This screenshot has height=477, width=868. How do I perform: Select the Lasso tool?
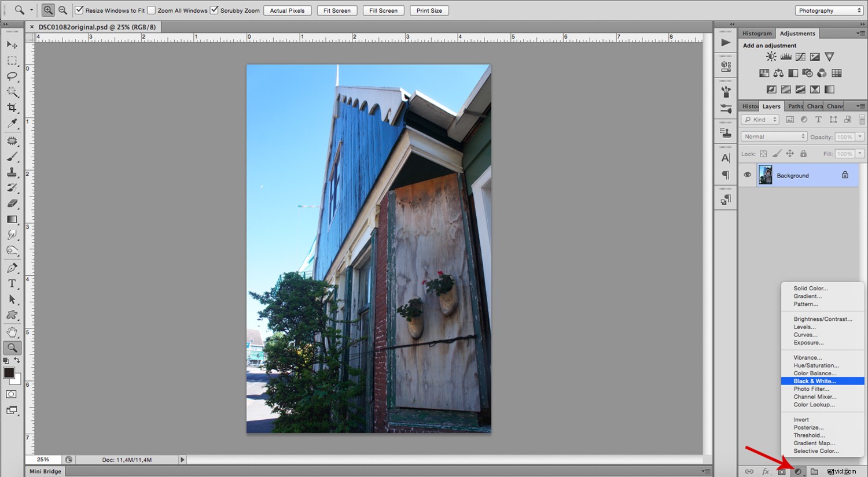coord(12,76)
